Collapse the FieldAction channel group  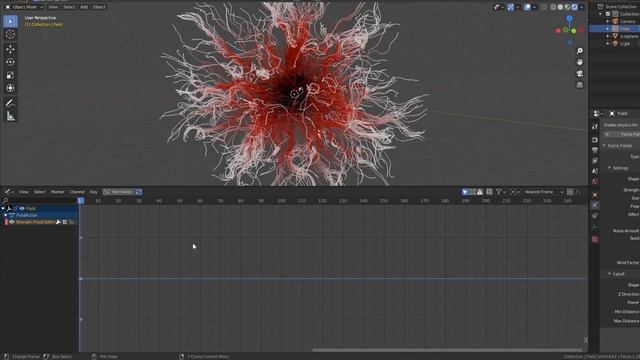click(6, 215)
